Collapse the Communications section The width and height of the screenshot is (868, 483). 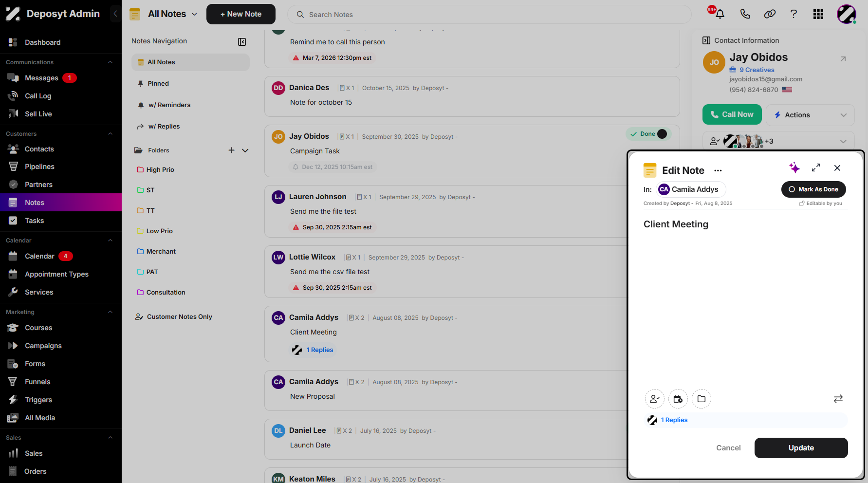coord(110,62)
